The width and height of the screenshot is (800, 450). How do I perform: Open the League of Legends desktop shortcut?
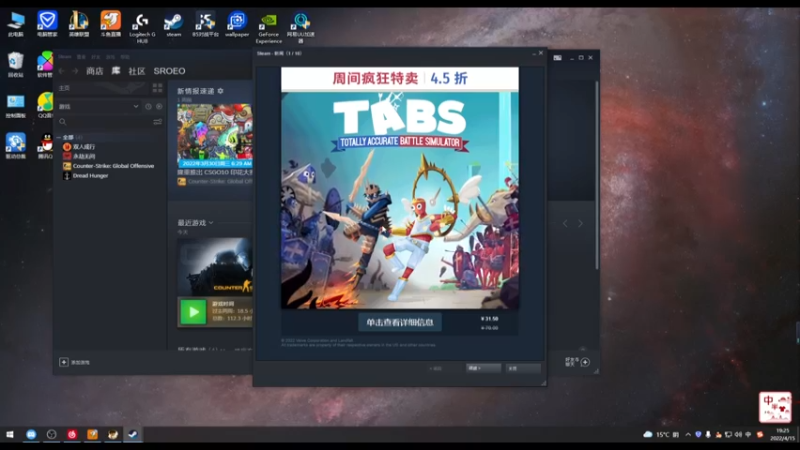pyautogui.click(x=79, y=24)
